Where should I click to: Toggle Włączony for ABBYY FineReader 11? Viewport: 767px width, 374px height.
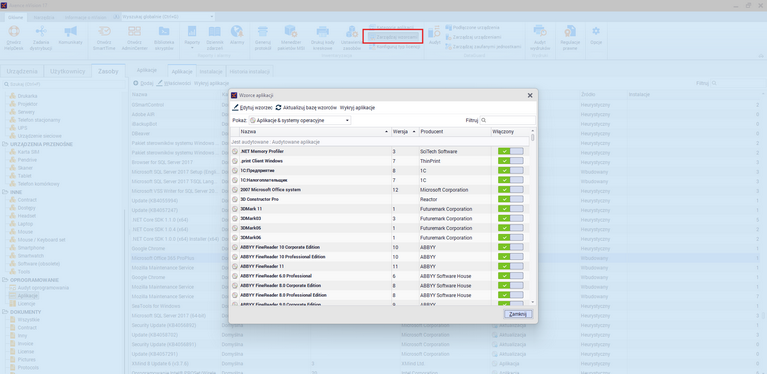(x=511, y=266)
